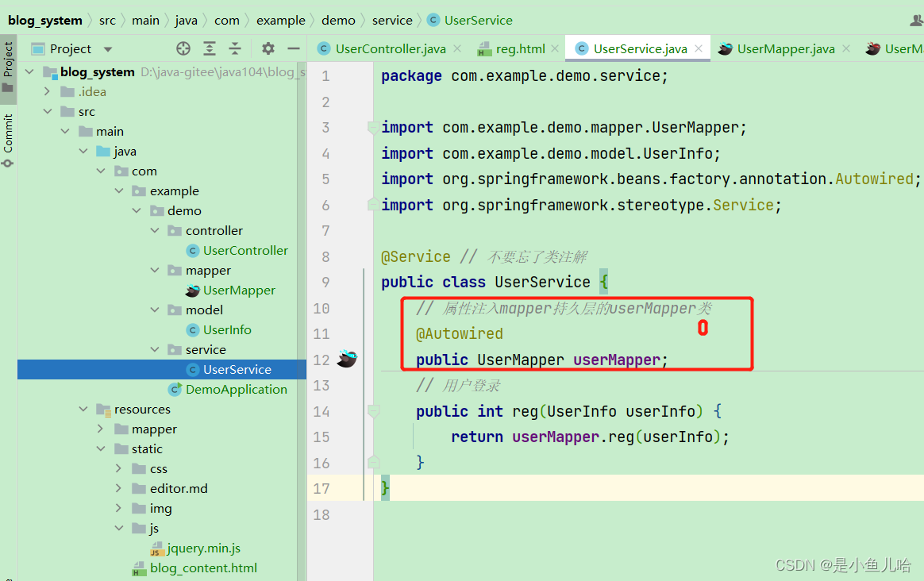The width and height of the screenshot is (924, 581).
Task: Select UserService in project tree
Action: [237, 369]
